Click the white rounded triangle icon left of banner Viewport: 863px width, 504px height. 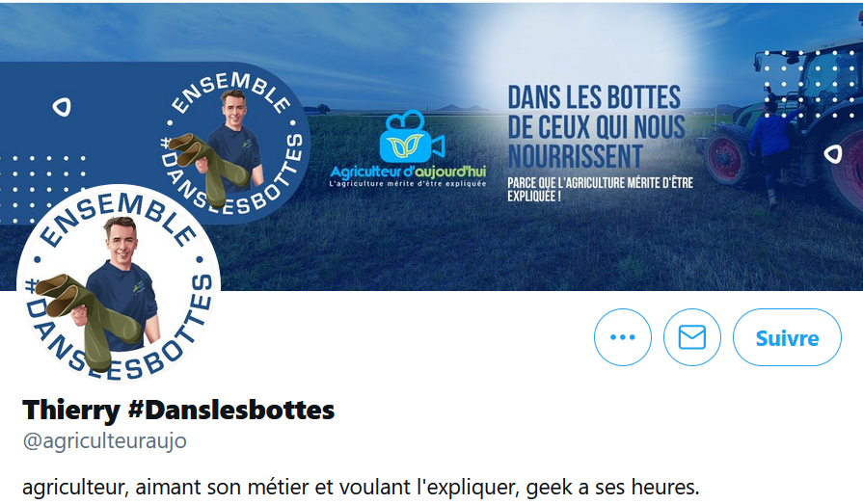[62, 107]
